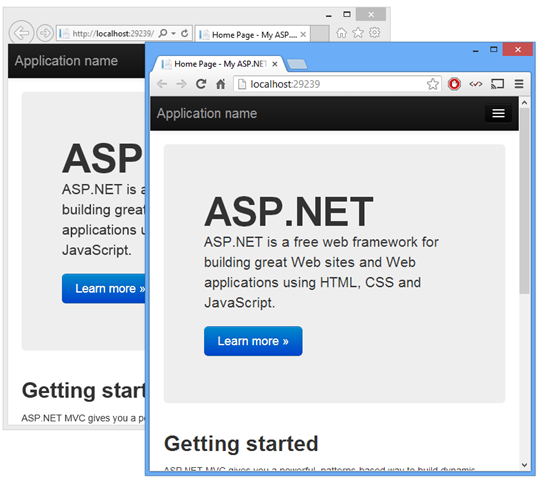Click the red code brackets extension icon
Viewport: 543px width, 480px height.
pos(476,84)
